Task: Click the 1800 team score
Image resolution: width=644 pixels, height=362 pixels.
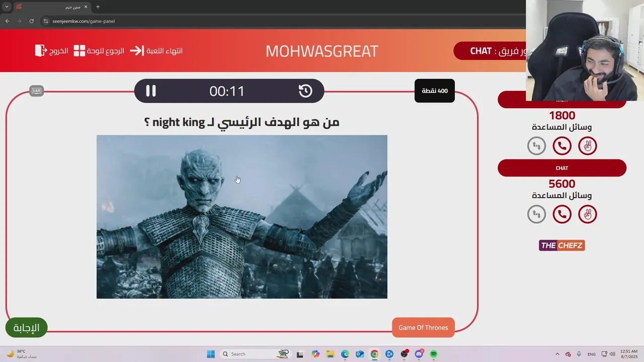Action: pos(562,116)
